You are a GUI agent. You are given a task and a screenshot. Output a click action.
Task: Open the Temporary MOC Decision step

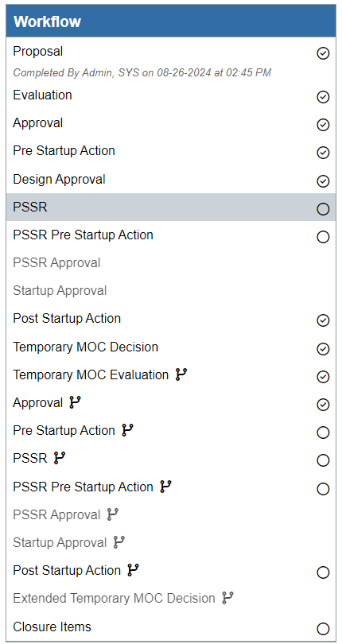[171, 347]
